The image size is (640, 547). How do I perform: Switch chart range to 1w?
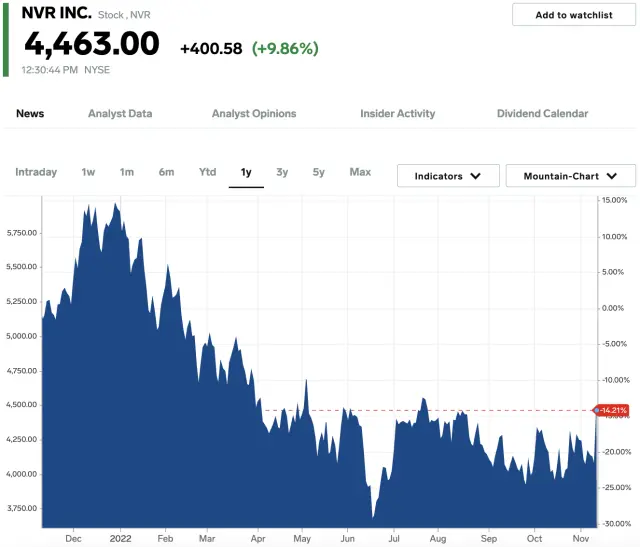(88, 172)
